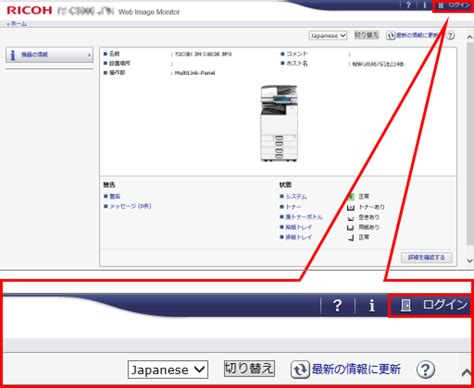Click the output tray icon in the 排紙トレイ row
The width and height of the screenshot is (474, 388).
(x=351, y=238)
